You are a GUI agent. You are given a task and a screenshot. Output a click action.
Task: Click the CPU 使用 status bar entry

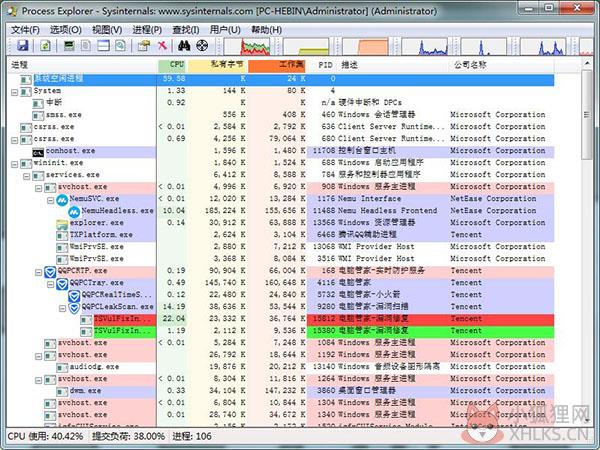[x=45, y=437]
